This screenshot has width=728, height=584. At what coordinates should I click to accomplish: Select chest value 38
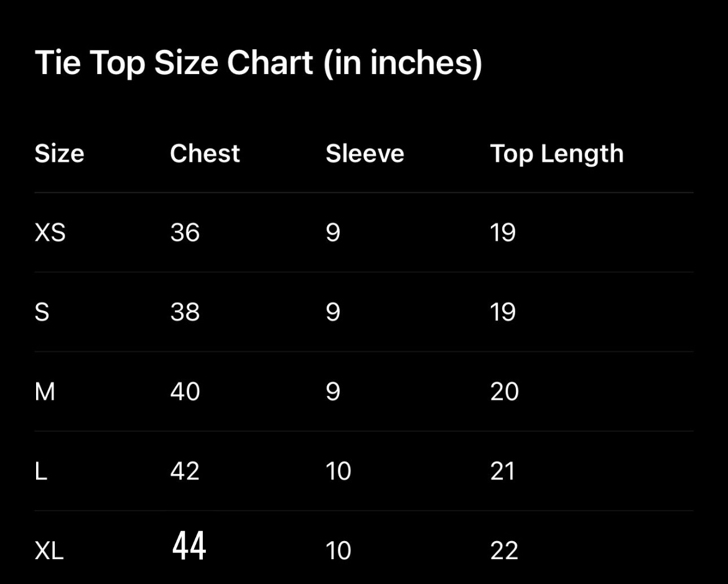[185, 312]
